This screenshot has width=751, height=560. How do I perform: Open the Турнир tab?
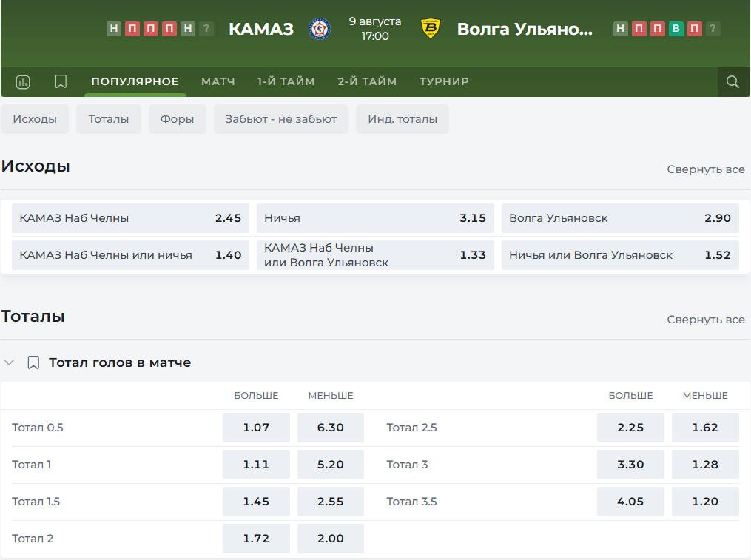(x=444, y=81)
